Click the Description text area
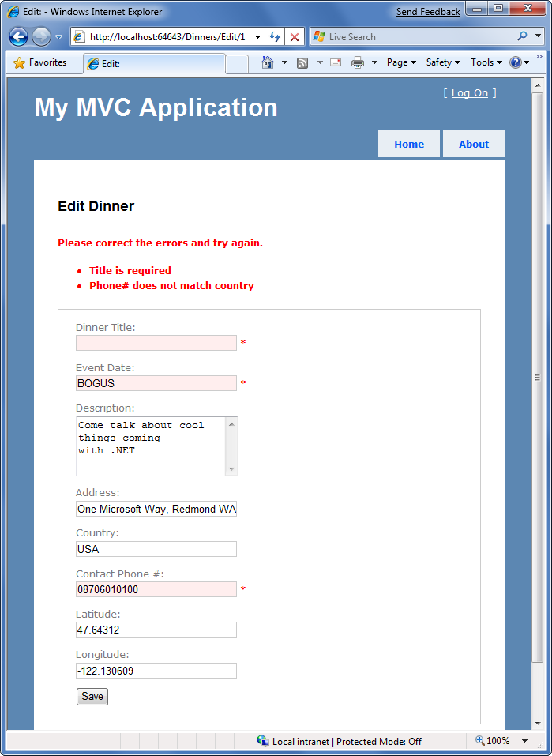This screenshot has height=756, width=552. (150, 446)
